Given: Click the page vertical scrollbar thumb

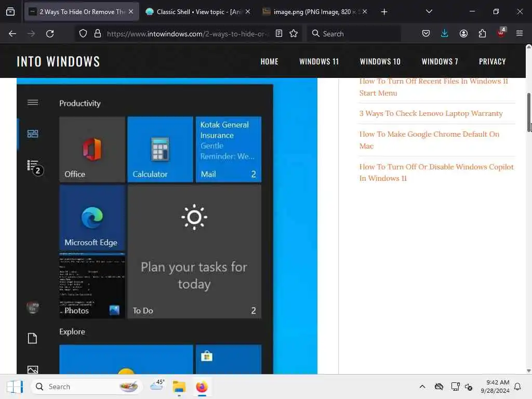Looking at the screenshot, I should click(x=528, y=112).
